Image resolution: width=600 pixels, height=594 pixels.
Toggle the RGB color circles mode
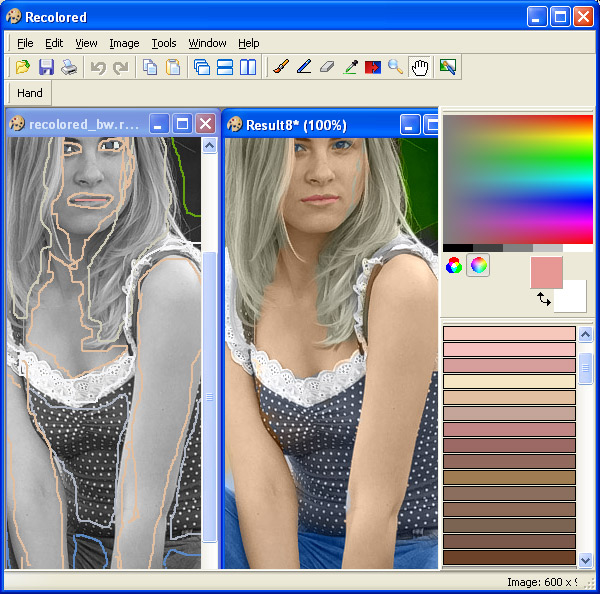(454, 266)
